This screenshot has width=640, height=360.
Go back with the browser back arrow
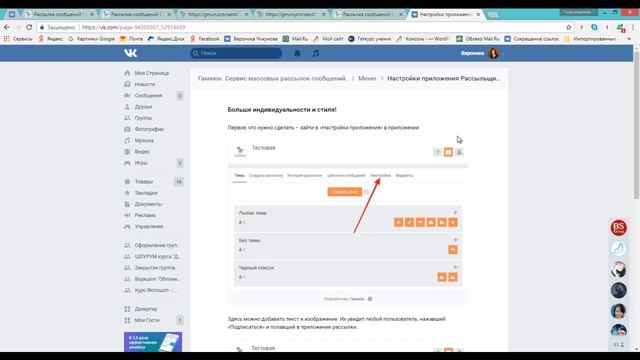coord(7,27)
